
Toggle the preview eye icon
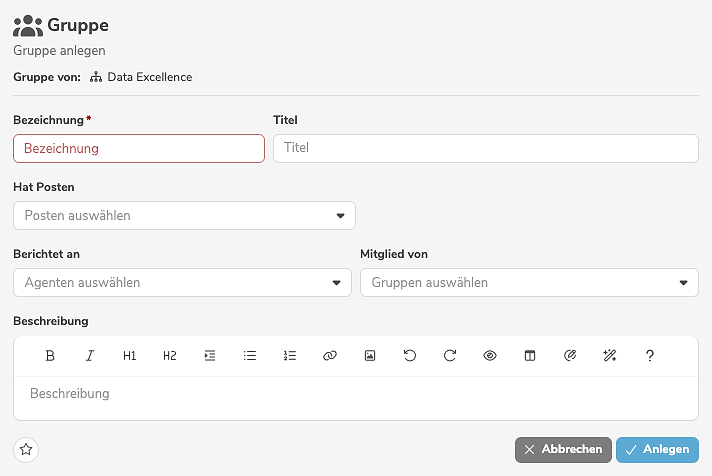pos(490,355)
